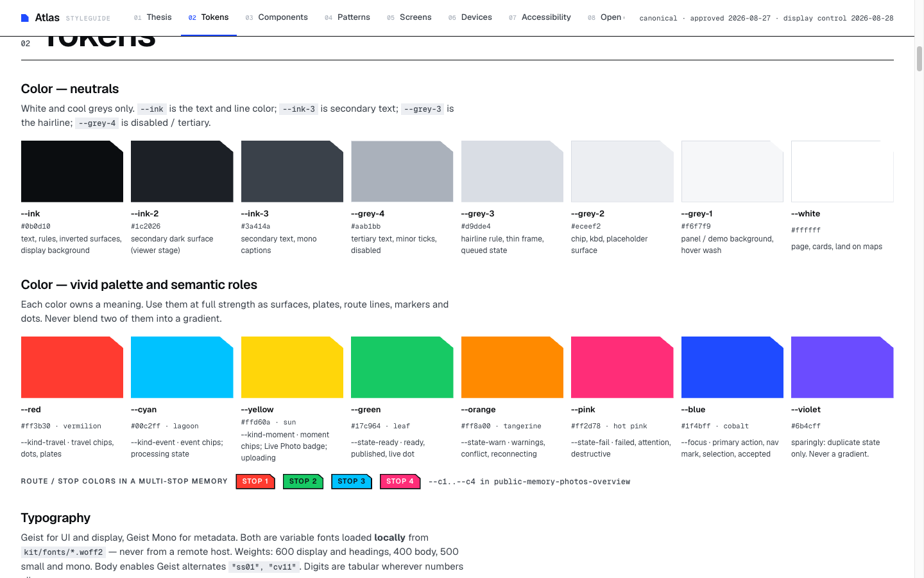Viewport: 924px width, 578px height.
Task: Click the --grey-1 panel swatch
Action: tap(732, 171)
